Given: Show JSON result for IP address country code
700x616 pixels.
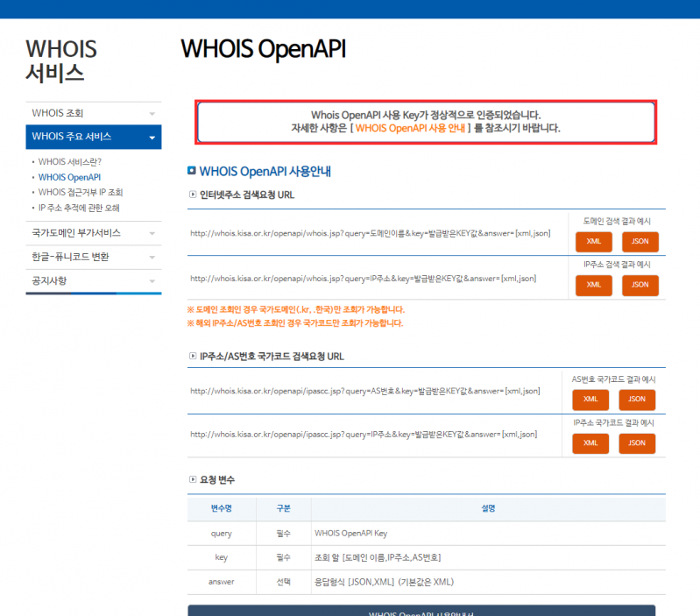Looking at the screenshot, I should tap(636, 443).
